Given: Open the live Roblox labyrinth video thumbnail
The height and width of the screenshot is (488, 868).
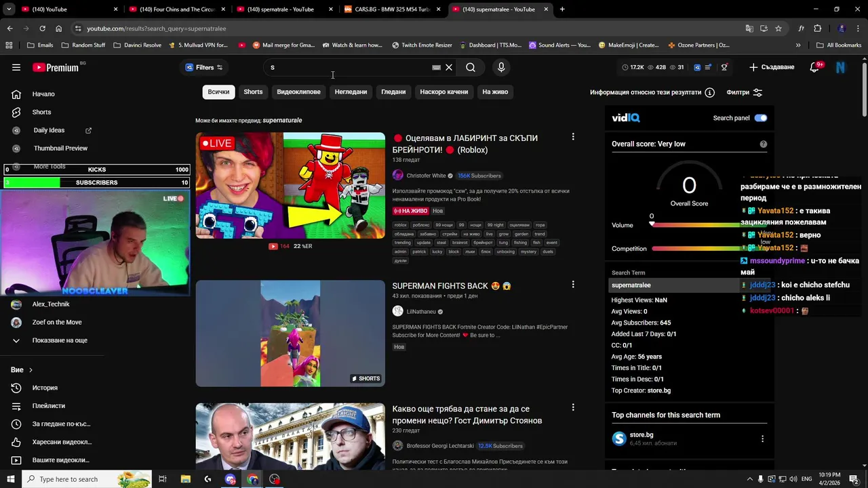Looking at the screenshot, I should [290, 185].
